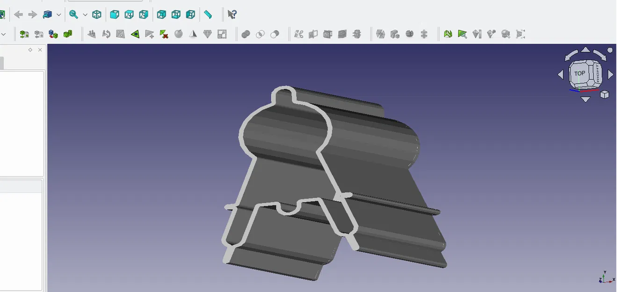The height and width of the screenshot is (292, 644).
Task: Activate the What's This help pointer
Action: click(x=232, y=14)
